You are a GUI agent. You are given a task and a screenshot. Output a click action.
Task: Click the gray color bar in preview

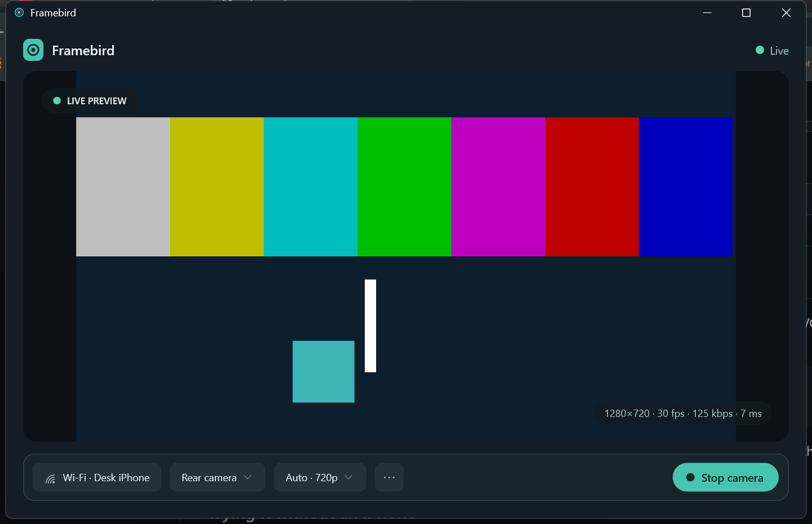[x=123, y=186]
